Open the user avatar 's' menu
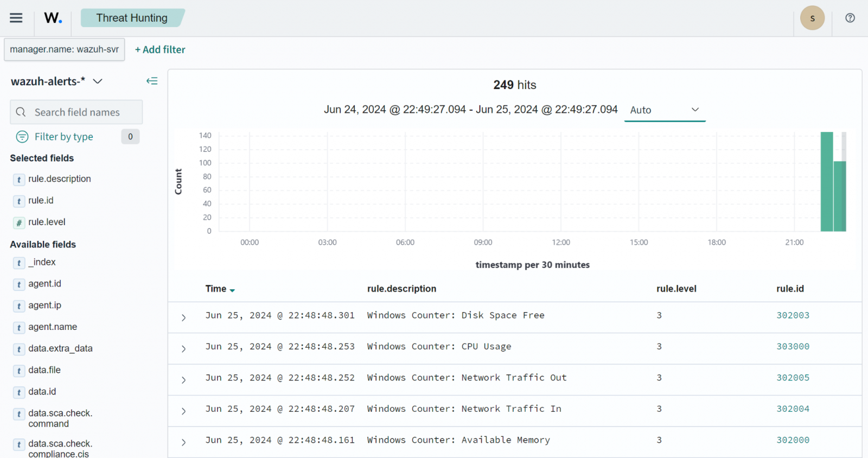Viewport: 868px width, 458px height. tap(812, 18)
